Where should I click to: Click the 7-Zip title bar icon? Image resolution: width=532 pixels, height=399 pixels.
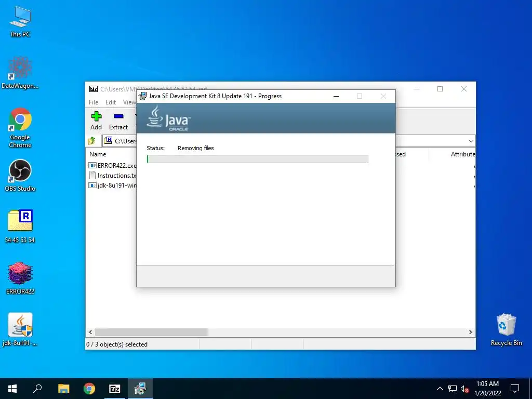[94, 89]
